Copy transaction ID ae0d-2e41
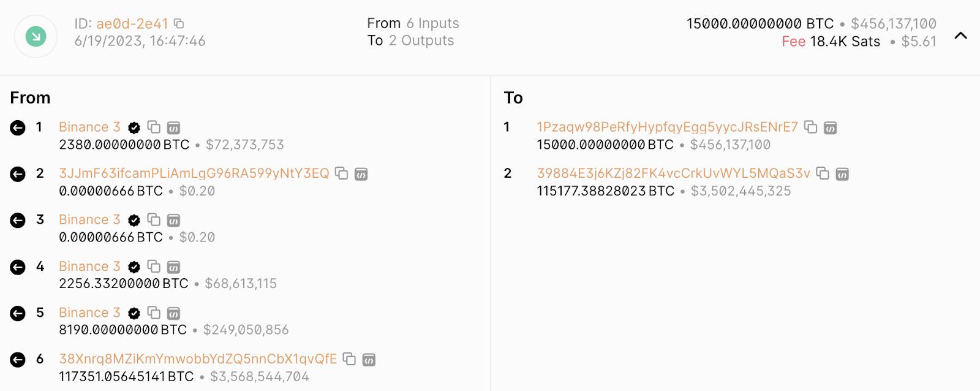The image size is (980, 391). point(179,23)
